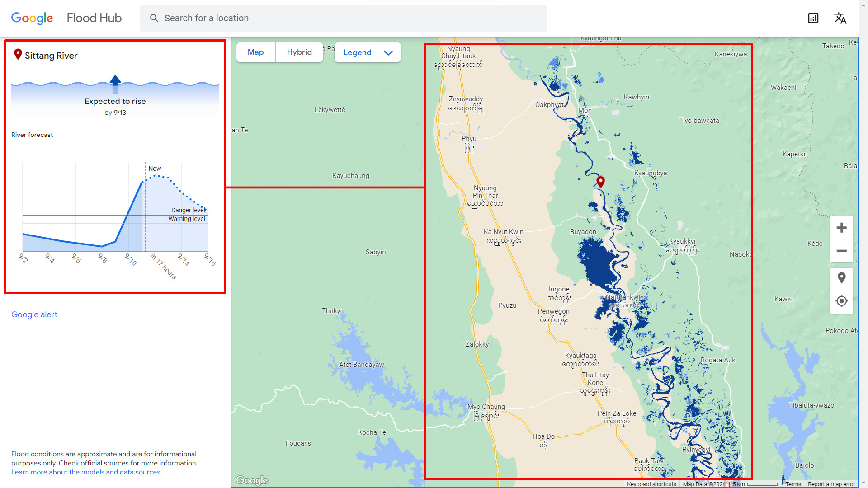Open the data/chart view icon
Viewport: 868px width, 488px height.
[813, 18]
